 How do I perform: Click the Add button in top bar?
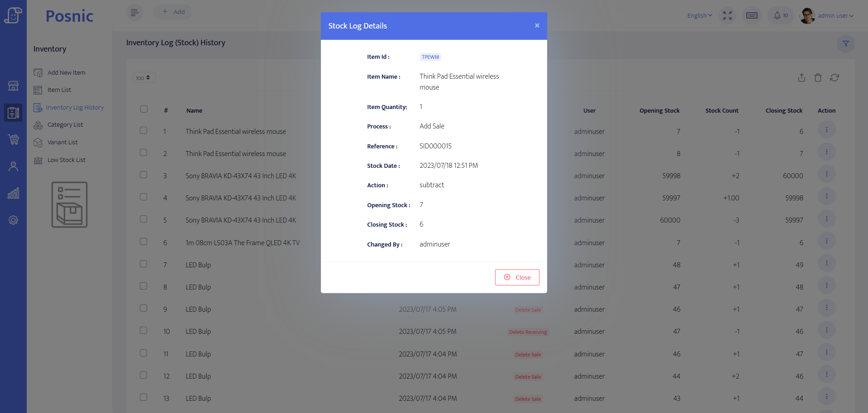tap(173, 12)
